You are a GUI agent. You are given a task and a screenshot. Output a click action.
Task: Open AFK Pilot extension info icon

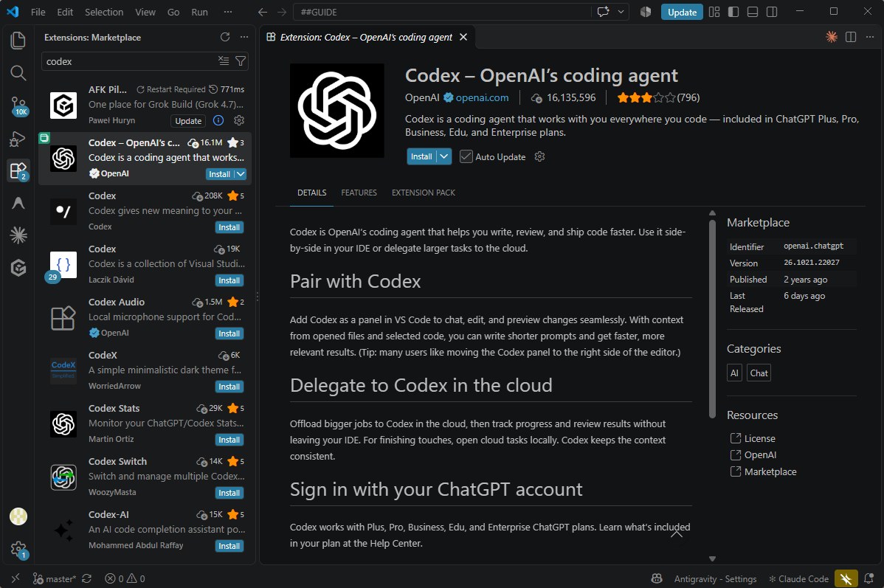218,120
